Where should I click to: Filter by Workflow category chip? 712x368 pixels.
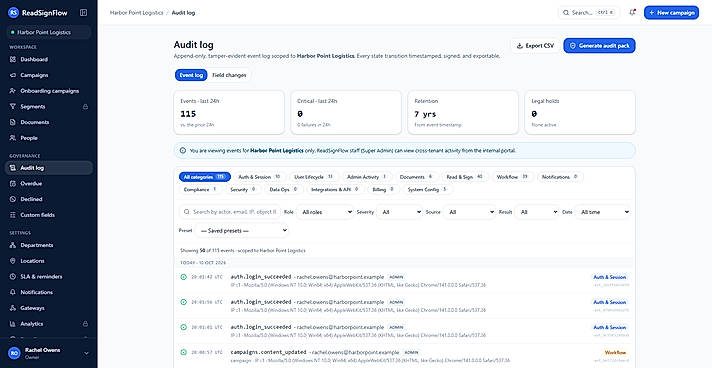512,177
